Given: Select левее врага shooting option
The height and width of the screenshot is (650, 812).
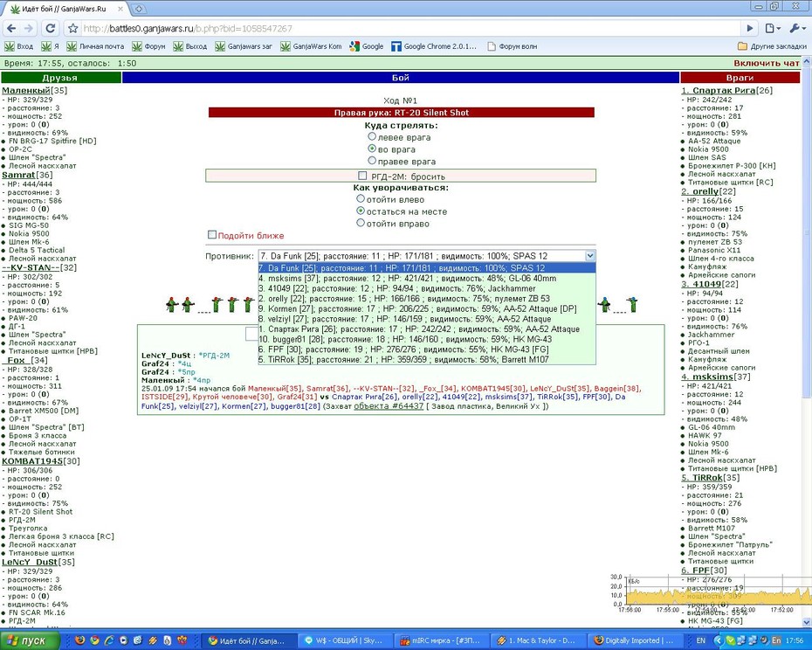Looking at the screenshot, I should pos(372,137).
